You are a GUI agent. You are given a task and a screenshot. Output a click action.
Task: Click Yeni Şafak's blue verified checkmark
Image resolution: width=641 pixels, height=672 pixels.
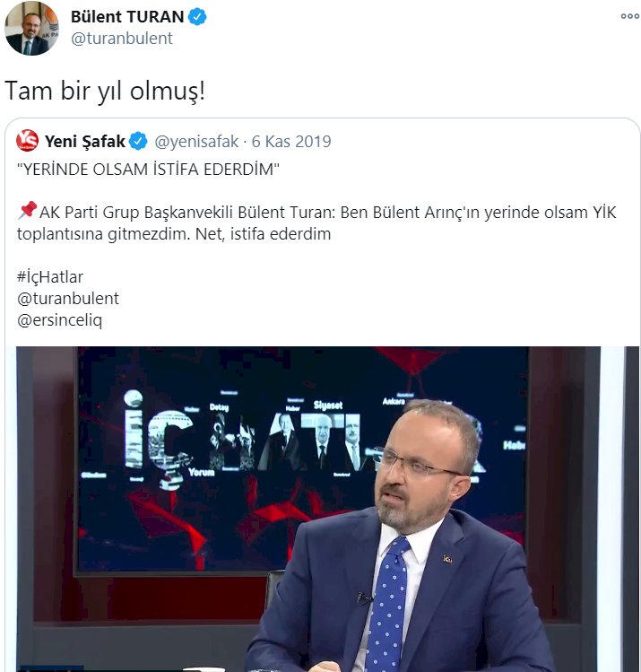tap(138, 141)
